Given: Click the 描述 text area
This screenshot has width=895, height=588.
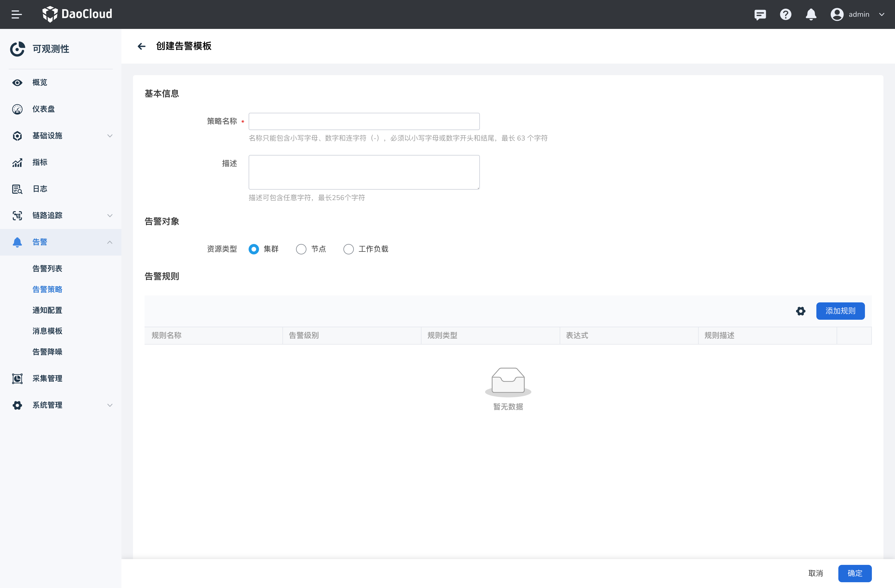Looking at the screenshot, I should (x=364, y=172).
